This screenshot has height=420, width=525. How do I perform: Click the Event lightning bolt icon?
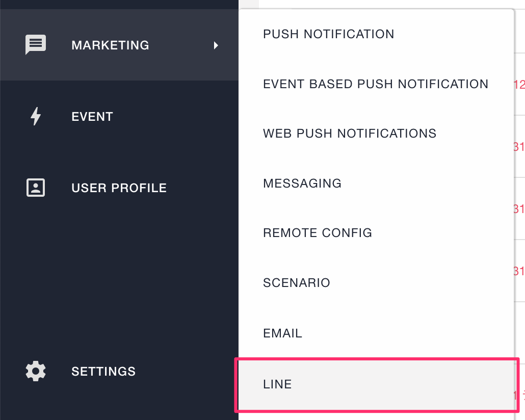click(36, 116)
